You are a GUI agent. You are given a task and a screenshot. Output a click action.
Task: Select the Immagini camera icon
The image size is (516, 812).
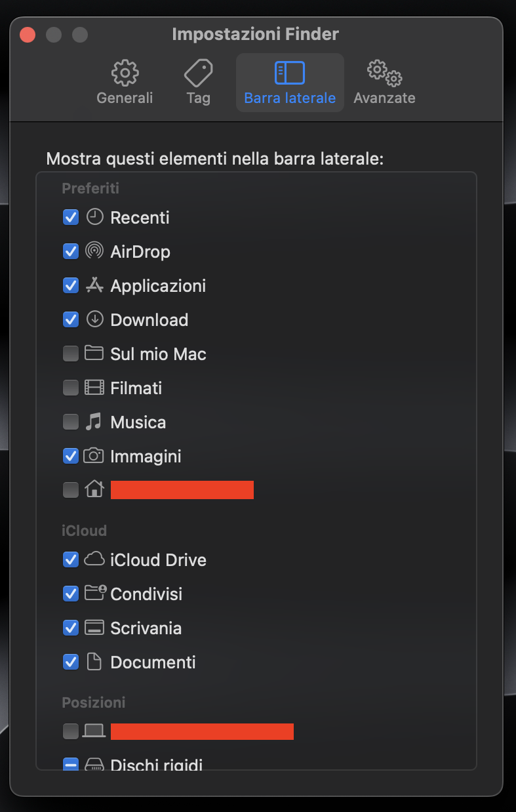pyautogui.click(x=94, y=456)
